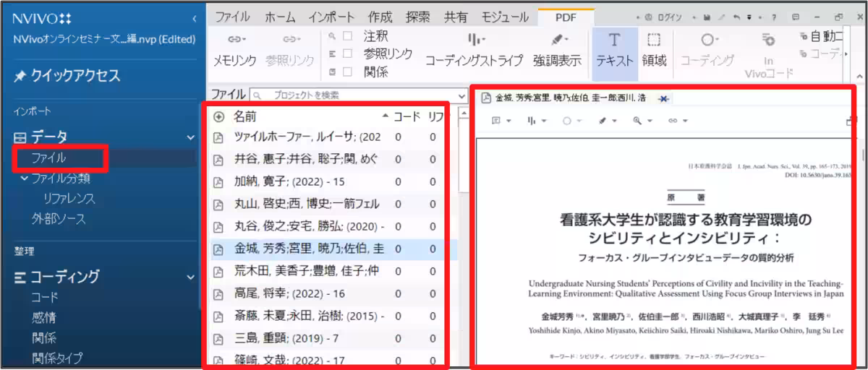Check the 参照リンク checkbox
The image size is (868, 370).
(x=348, y=53)
